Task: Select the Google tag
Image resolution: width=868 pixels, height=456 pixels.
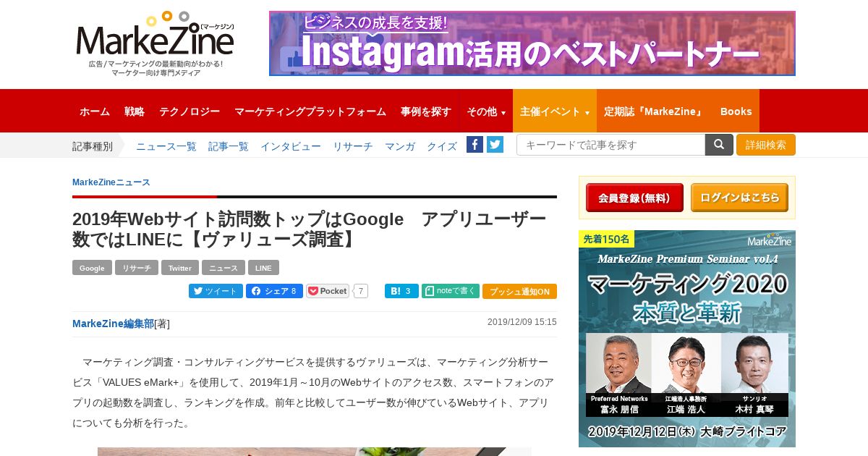Action: [x=92, y=268]
